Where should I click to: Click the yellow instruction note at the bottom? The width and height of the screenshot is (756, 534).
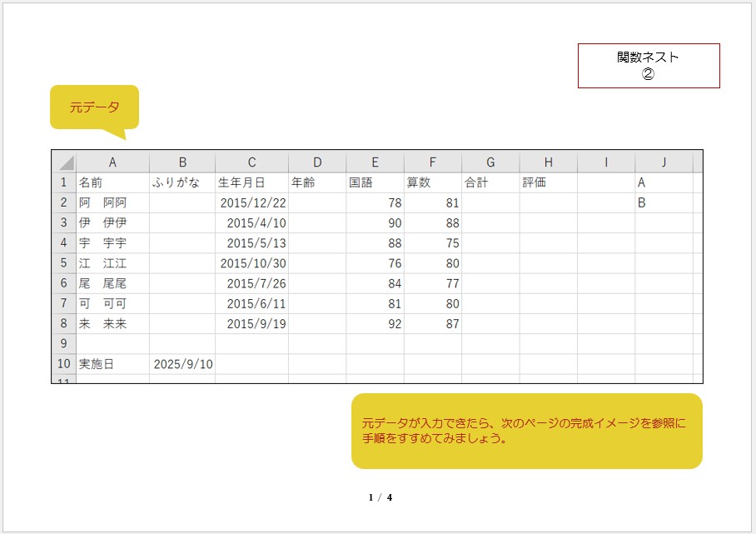(x=526, y=431)
